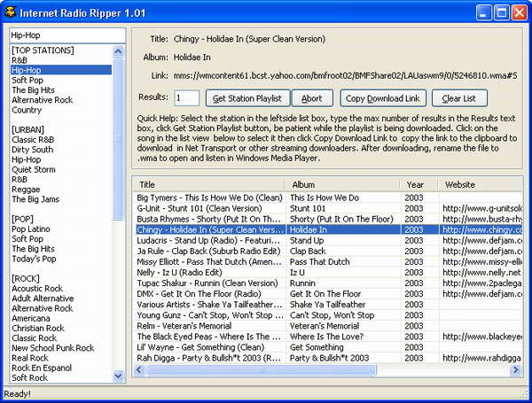Select Ja Rule - Clap Back song row
Image resolution: width=532 pixels, height=403 pixels.
click(x=327, y=251)
